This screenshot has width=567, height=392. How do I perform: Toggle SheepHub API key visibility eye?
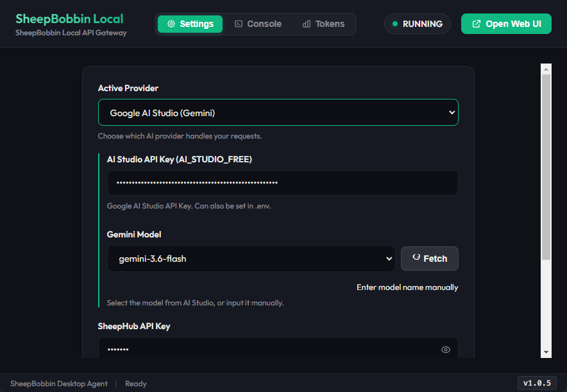tap(446, 349)
